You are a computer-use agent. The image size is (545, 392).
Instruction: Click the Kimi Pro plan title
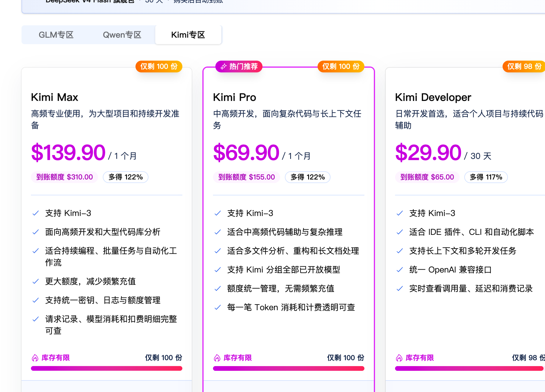[x=234, y=97]
